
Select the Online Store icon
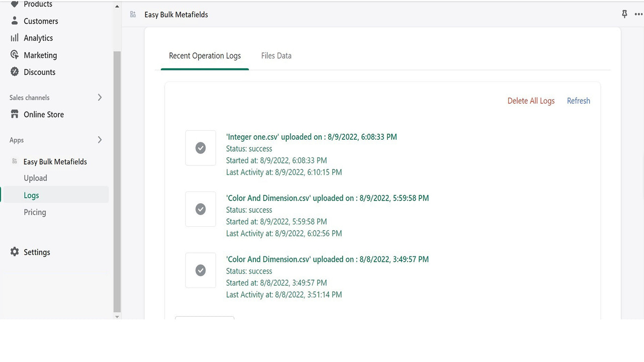(x=15, y=114)
